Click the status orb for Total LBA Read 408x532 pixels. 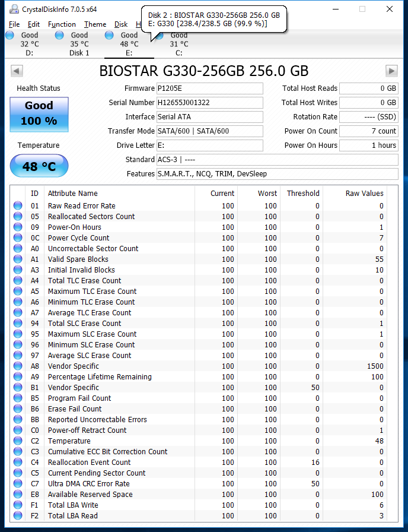(x=18, y=516)
